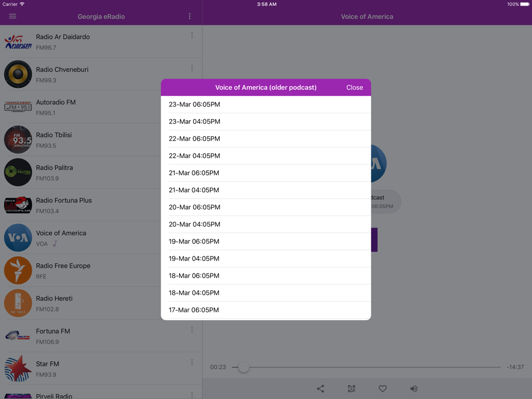Select podcast 18-Mar 06:05PM
This screenshot has height=399, width=532.
click(x=266, y=276)
